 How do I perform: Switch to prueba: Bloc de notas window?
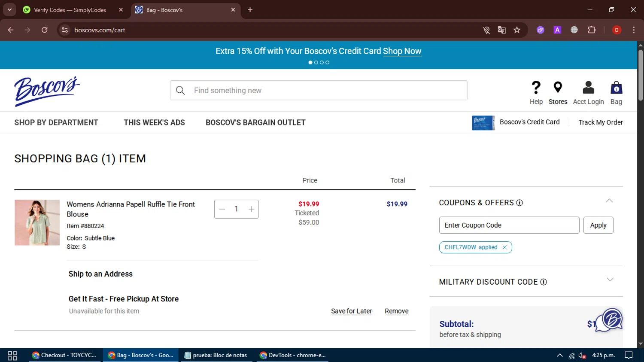click(x=216, y=356)
